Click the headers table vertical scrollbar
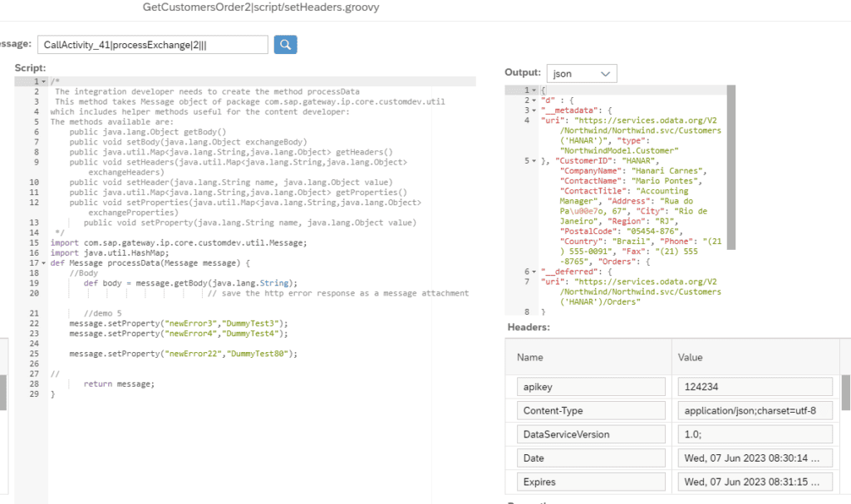Image resolution: width=851 pixels, height=504 pixels. coord(845,392)
